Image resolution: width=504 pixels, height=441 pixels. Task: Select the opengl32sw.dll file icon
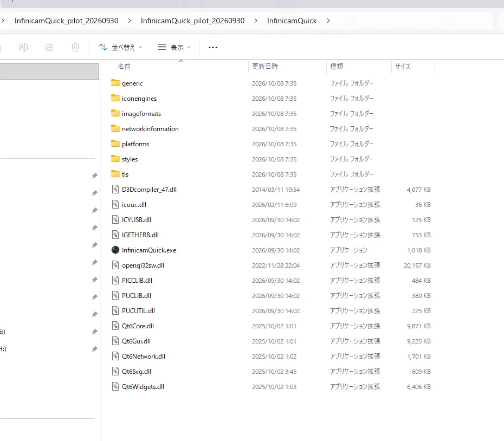(115, 265)
